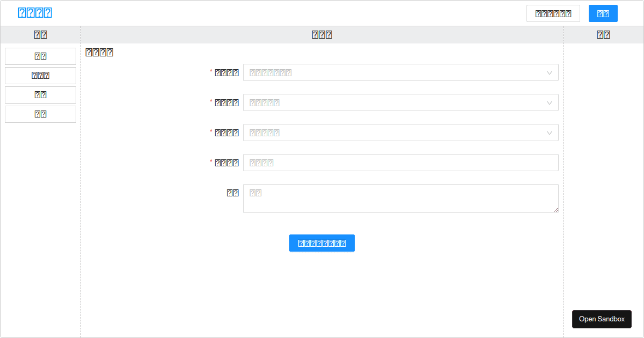Choose the third option in the left sidebar
Image resolution: width=644 pixels, height=338 pixels.
click(40, 94)
